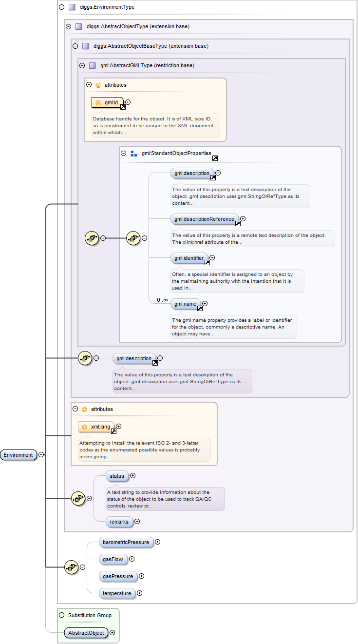Screen dimensions: 358x644
Task: Click the sequence compositor icon beside barometricPressure group
Action: coord(72,567)
